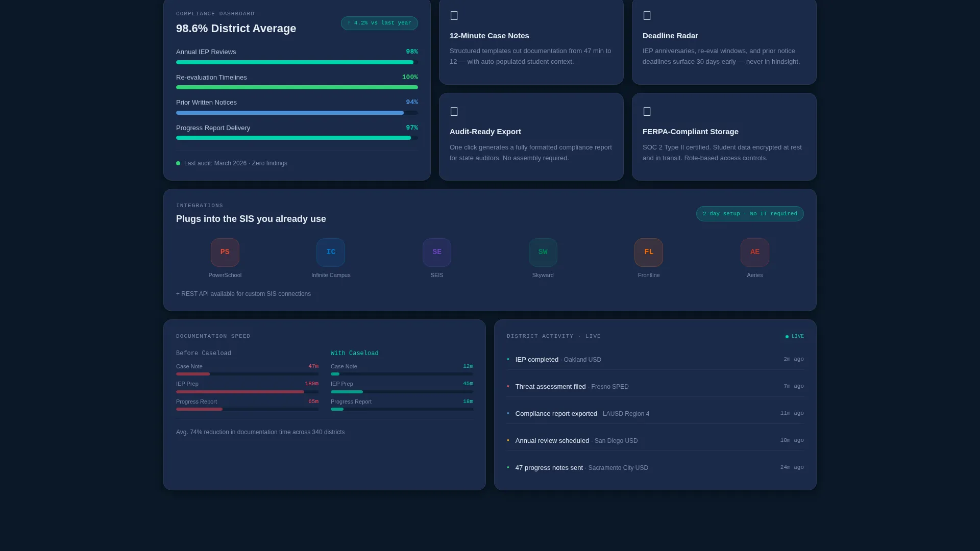Click the With Caseload IEP Prep bar

[x=402, y=392]
